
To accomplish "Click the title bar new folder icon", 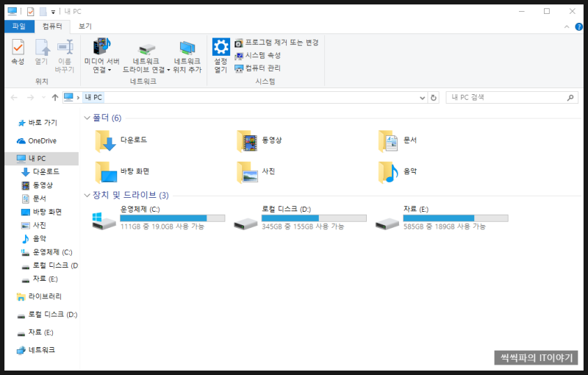I will coord(43,12).
